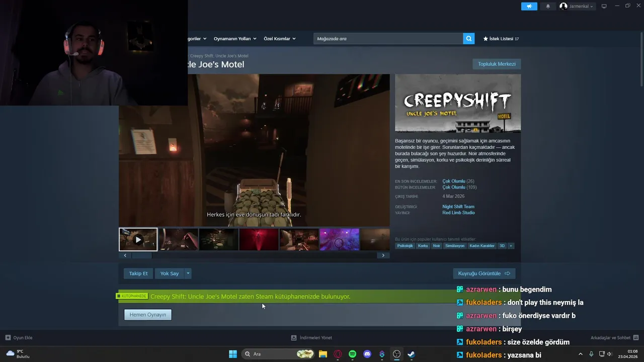This screenshot has height=362, width=644.
Task: Click the Jarmenkal profile avatar
Action: [x=563, y=6]
